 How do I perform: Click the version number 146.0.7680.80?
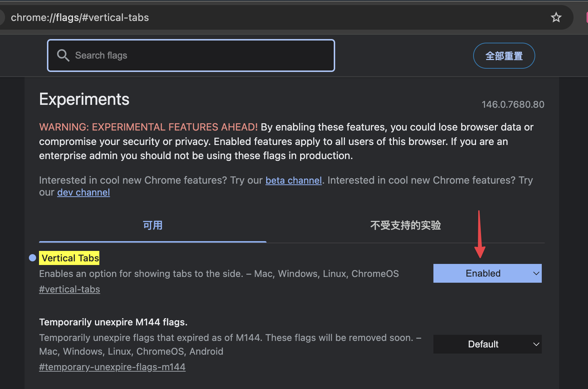[513, 104]
